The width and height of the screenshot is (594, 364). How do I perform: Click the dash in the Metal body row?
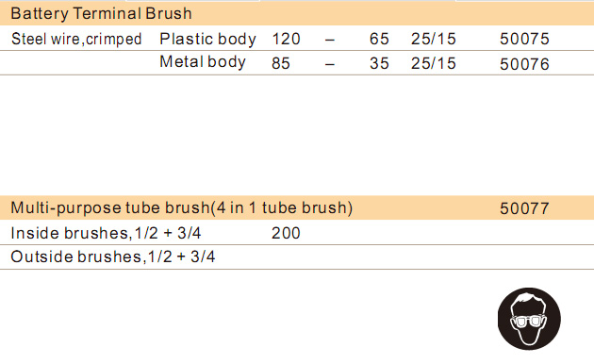tap(330, 64)
